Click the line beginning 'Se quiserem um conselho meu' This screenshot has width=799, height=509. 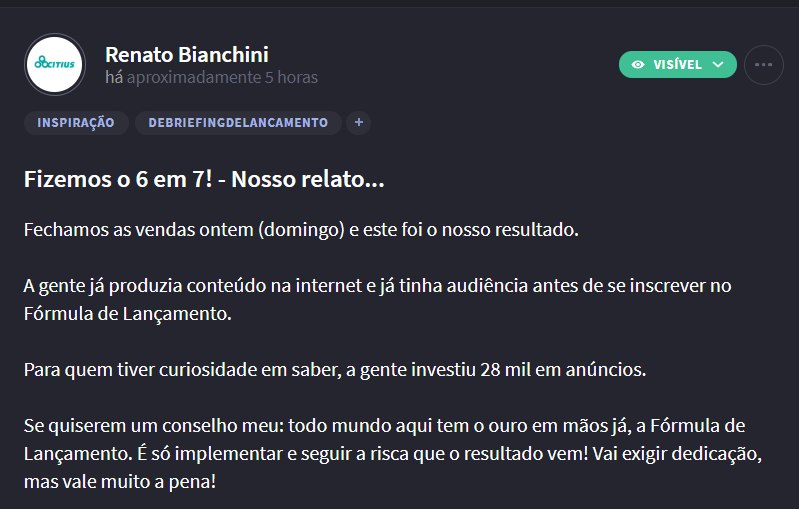click(385, 425)
